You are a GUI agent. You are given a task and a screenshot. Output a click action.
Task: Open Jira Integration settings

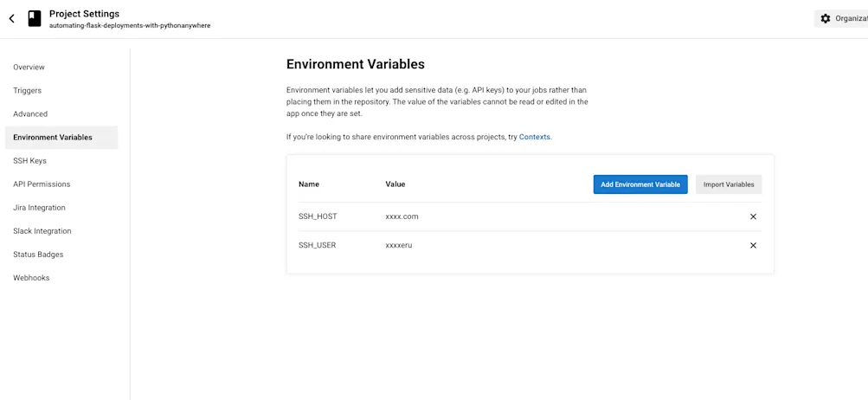point(39,207)
